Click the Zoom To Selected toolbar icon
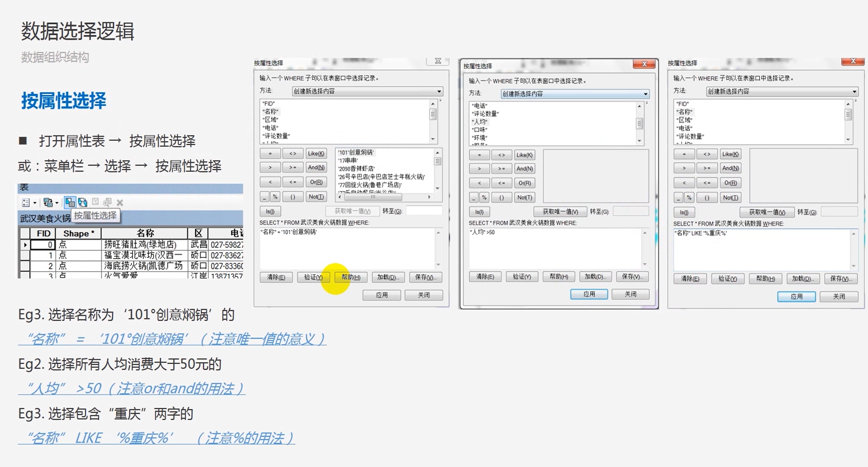 click(107, 202)
